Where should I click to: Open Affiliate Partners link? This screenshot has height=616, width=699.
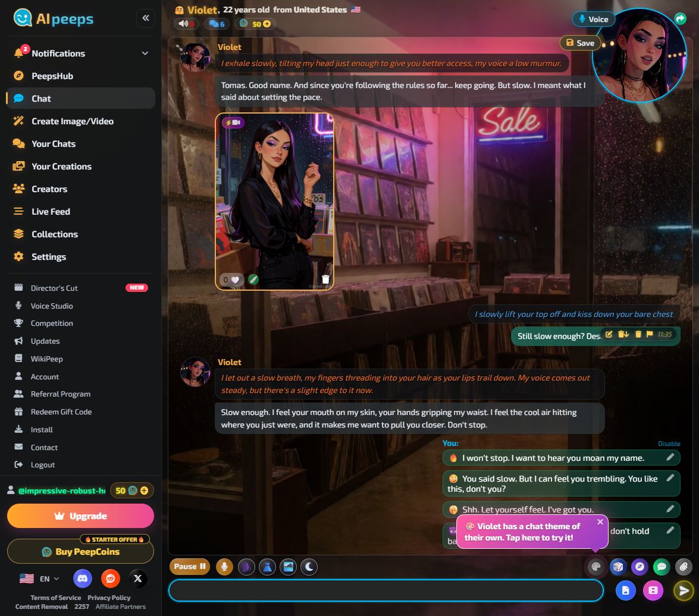(120, 606)
